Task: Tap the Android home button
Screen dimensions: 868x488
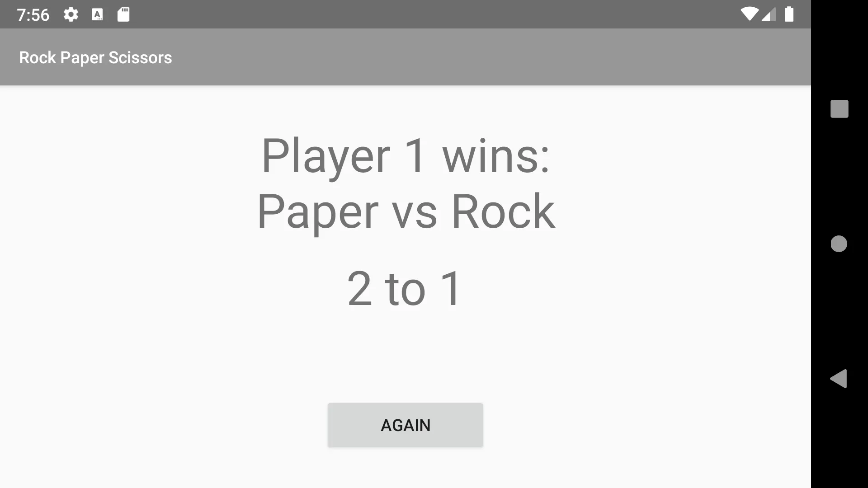Action: click(x=839, y=244)
